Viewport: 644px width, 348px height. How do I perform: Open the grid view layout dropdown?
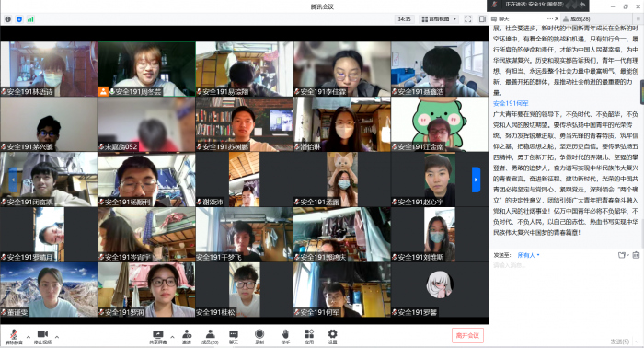pyautogui.click(x=439, y=19)
